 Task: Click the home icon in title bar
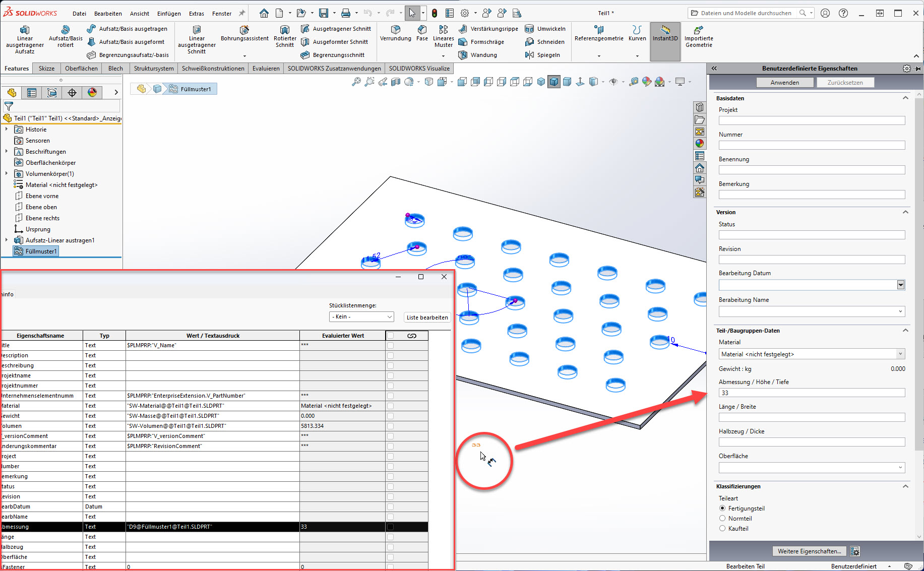[264, 13]
